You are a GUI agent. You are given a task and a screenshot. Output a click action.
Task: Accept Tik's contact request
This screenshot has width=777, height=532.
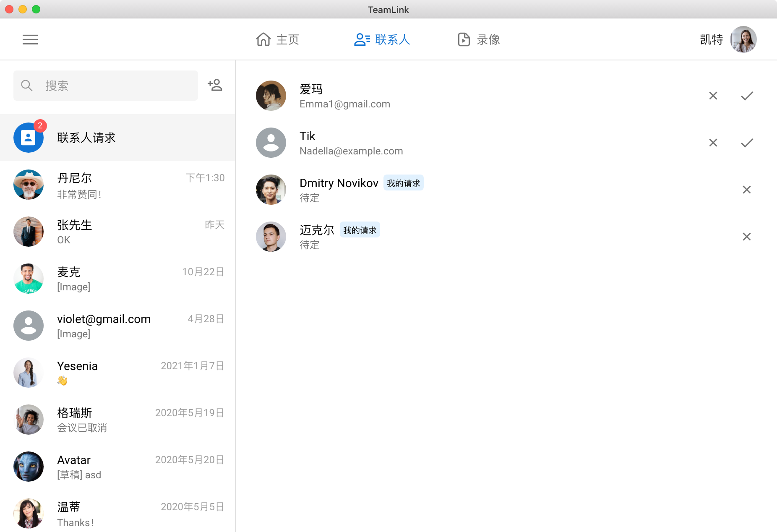click(x=747, y=143)
